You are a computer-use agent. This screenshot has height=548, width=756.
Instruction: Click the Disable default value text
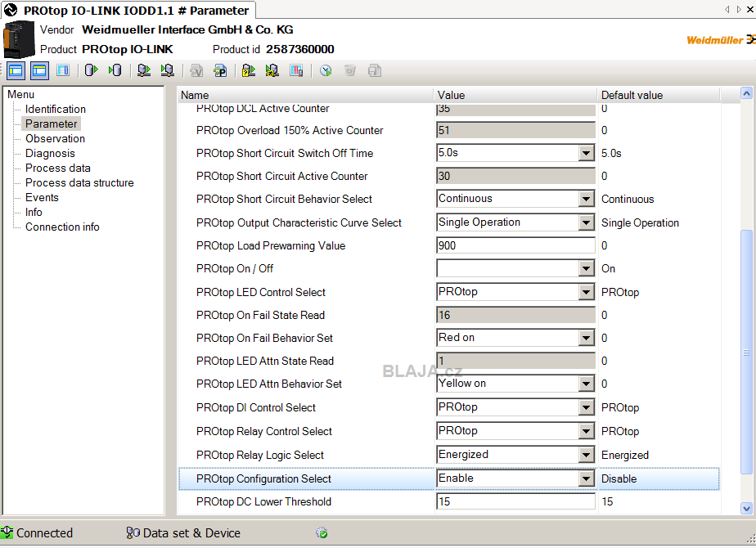click(x=619, y=478)
